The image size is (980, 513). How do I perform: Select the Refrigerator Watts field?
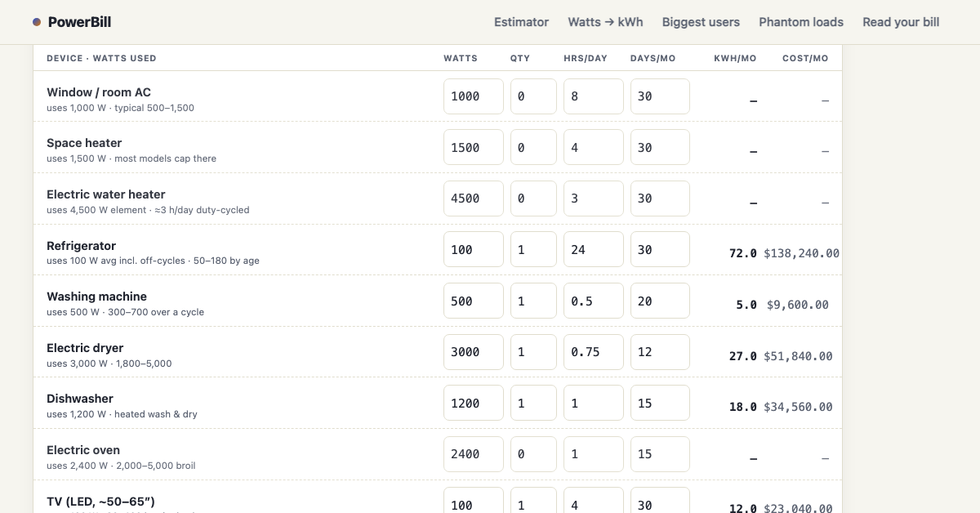coord(474,250)
